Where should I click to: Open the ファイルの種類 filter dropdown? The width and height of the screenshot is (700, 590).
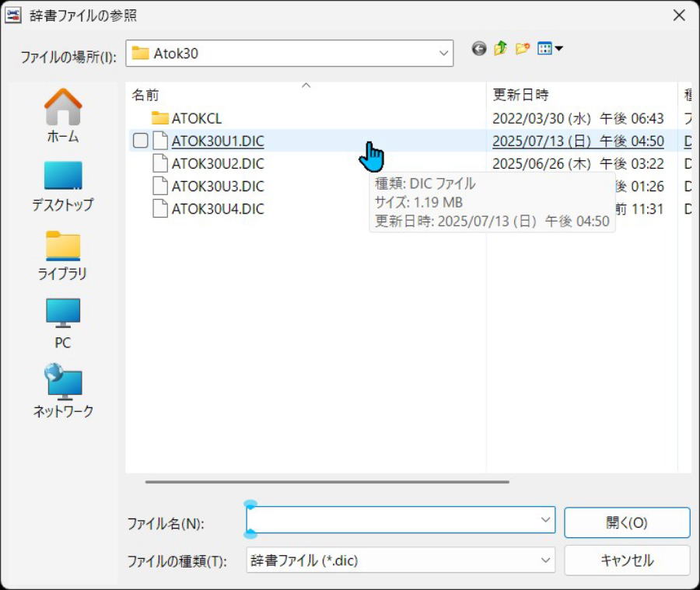point(545,560)
